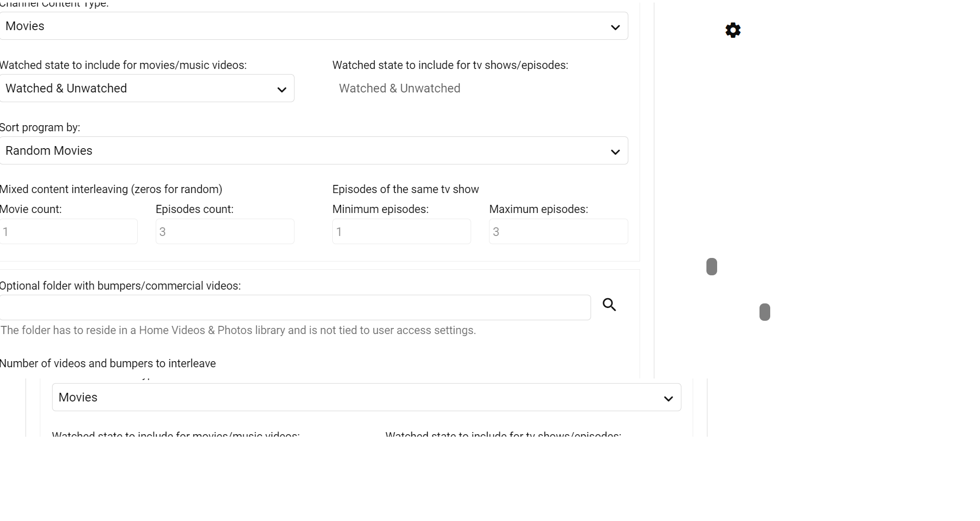This screenshot has width=980, height=521.
Task: Click chevron arrow beside Watched & Unwatched dropdown
Action: coord(282,89)
